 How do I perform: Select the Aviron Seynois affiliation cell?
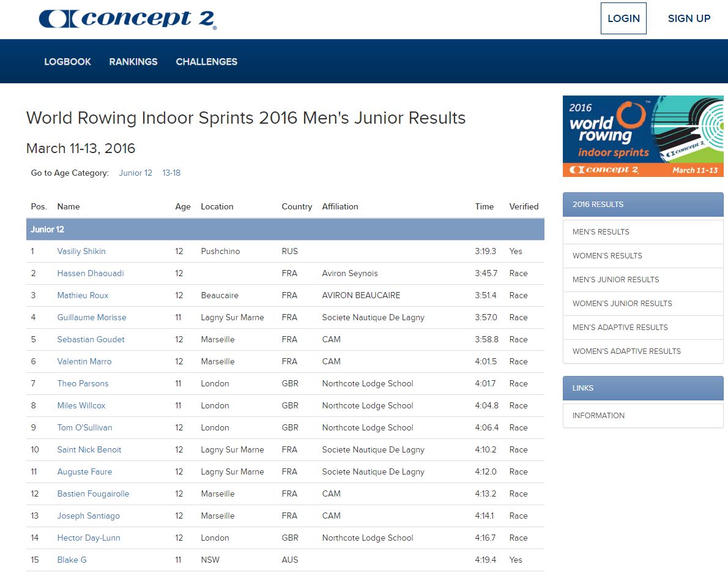point(349,273)
